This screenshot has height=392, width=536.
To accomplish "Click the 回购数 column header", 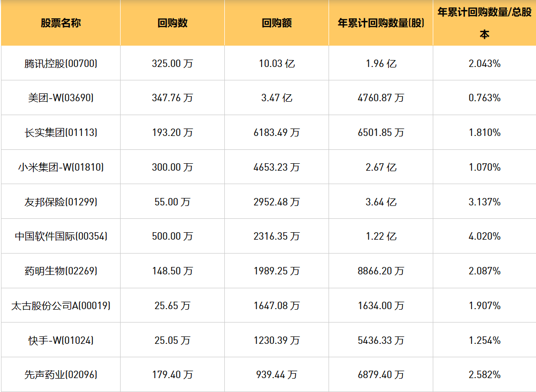I will tap(172, 23).
